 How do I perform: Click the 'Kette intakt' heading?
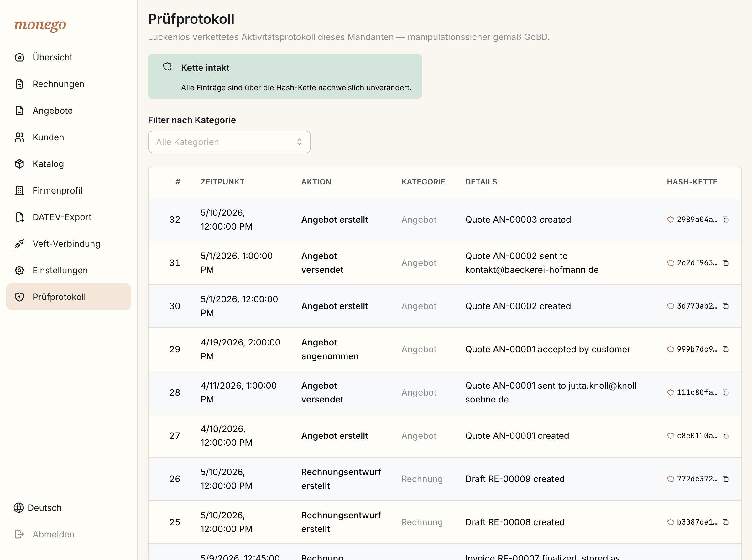pos(205,68)
